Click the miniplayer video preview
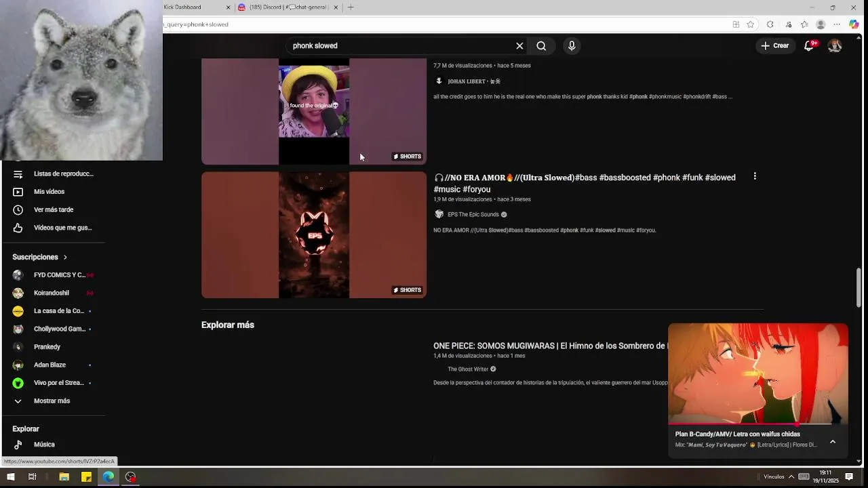 758,373
